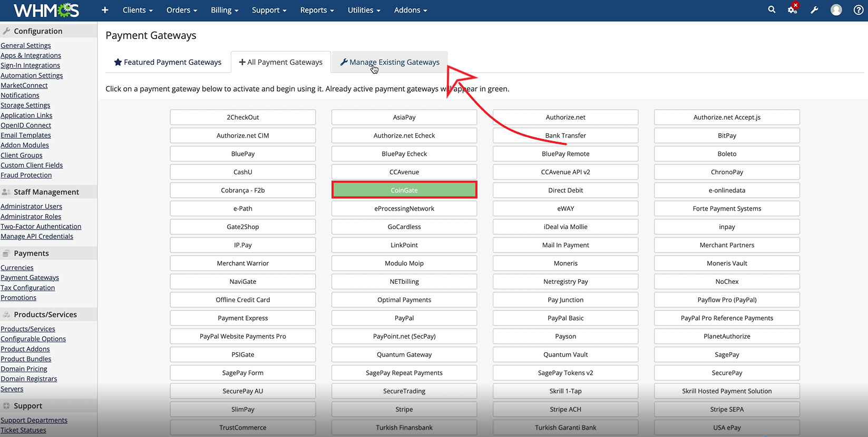This screenshot has height=437, width=868.
Task: Select the active CoinGate gateway
Action: tap(404, 190)
